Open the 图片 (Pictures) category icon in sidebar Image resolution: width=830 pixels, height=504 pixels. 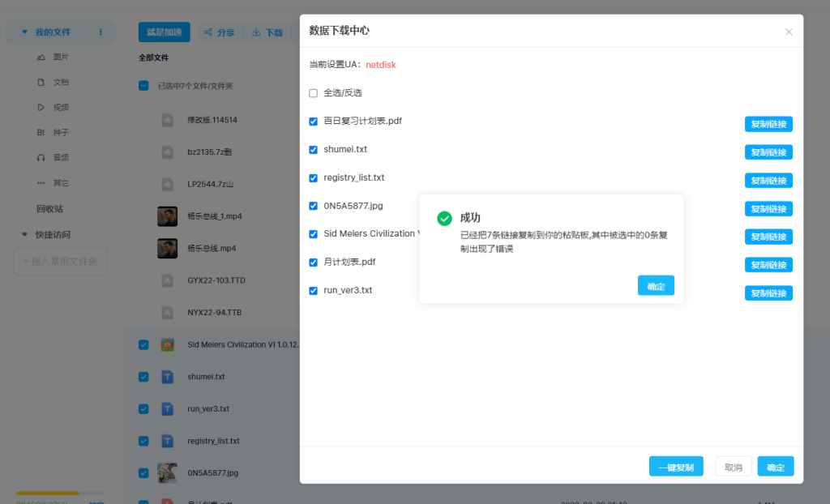pyautogui.click(x=41, y=58)
